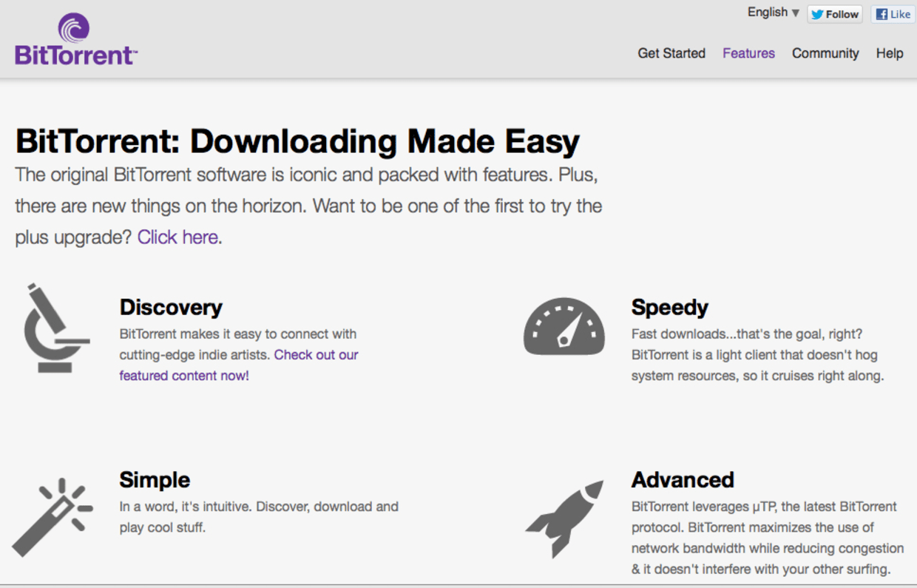The width and height of the screenshot is (917, 588).
Task: Click the microscope Discovery icon
Action: point(57,328)
